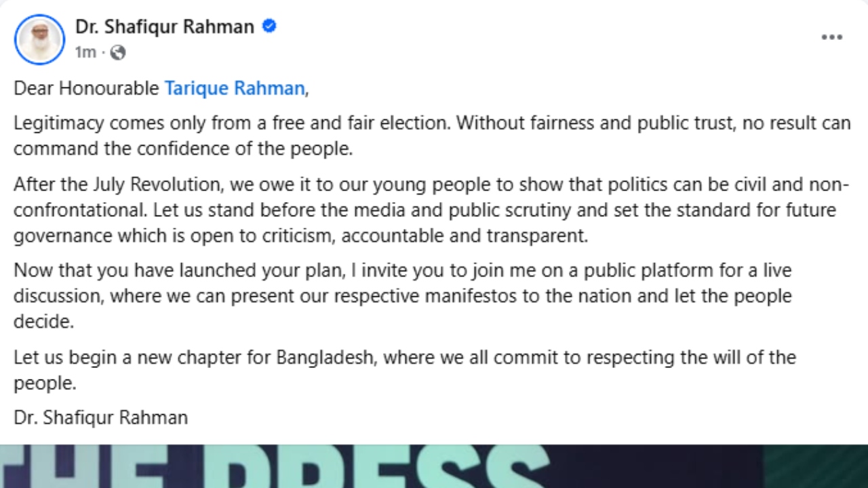This screenshot has width=868, height=488.
Task: Click the "Dear Honourable" greeting text
Action: (86, 89)
